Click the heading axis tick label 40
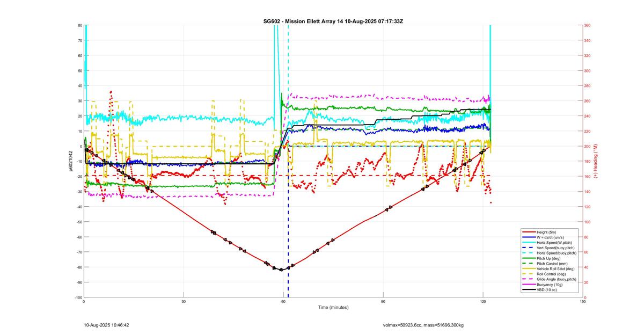The width and height of the screenshot is (644, 334). click(x=587, y=267)
